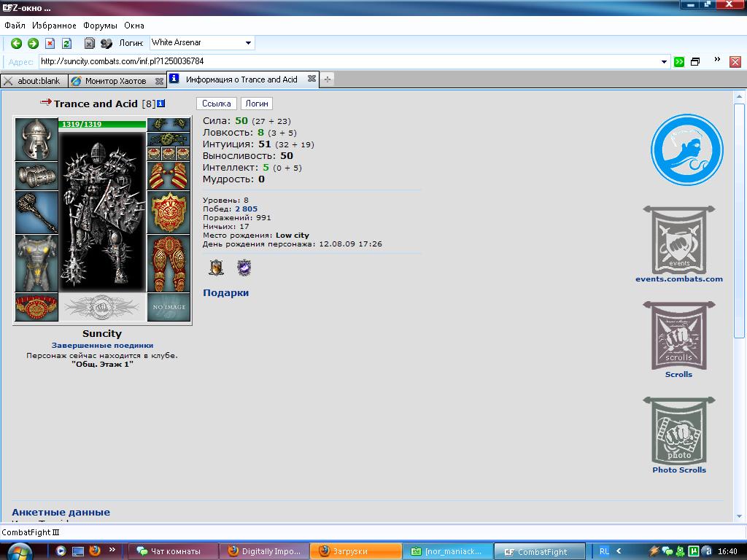The width and height of the screenshot is (747, 560).
Task: Open the Форумы menu
Action: click(x=100, y=26)
